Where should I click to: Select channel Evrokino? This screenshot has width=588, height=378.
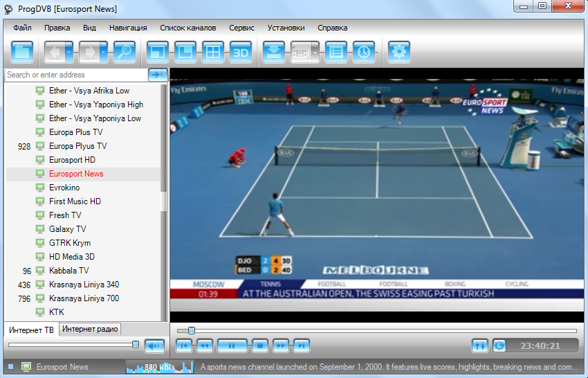[x=84, y=188]
